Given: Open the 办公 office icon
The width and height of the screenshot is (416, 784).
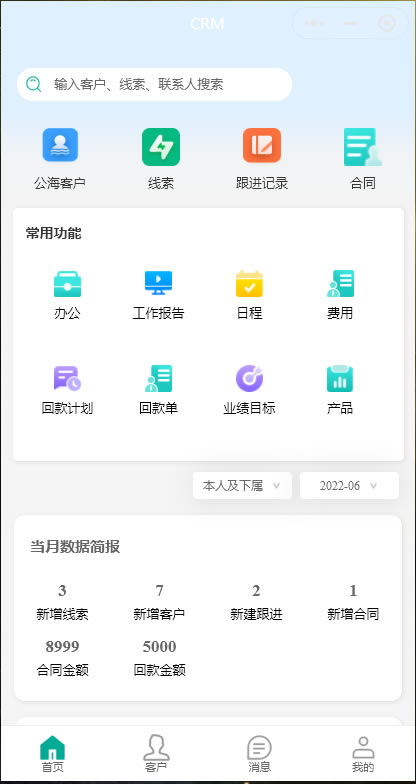Looking at the screenshot, I should tap(67, 284).
